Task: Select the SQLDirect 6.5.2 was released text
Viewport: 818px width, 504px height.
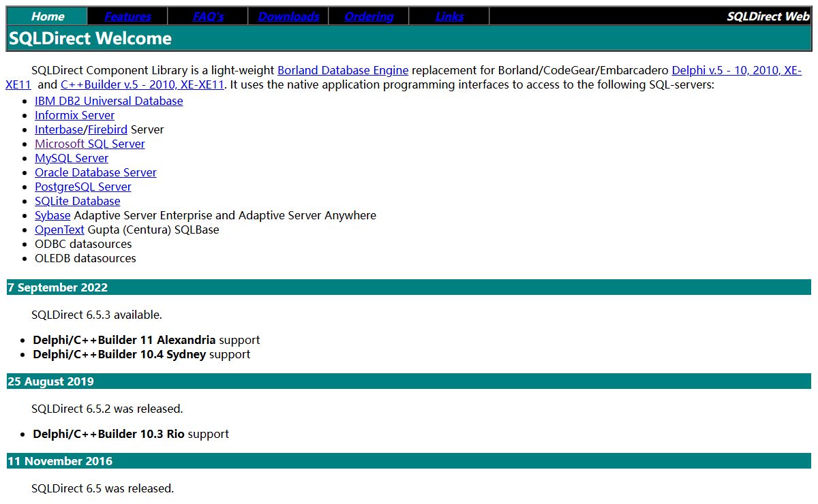Action: click(x=107, y=409)
